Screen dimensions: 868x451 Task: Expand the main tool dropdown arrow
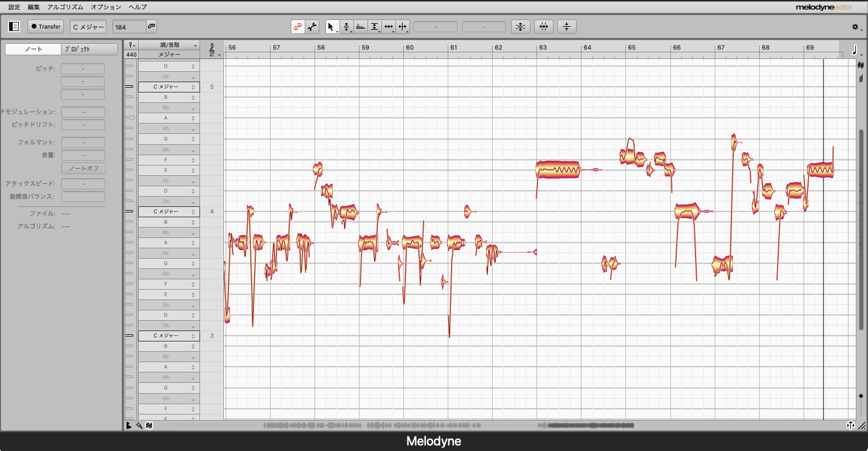[336, 30]
